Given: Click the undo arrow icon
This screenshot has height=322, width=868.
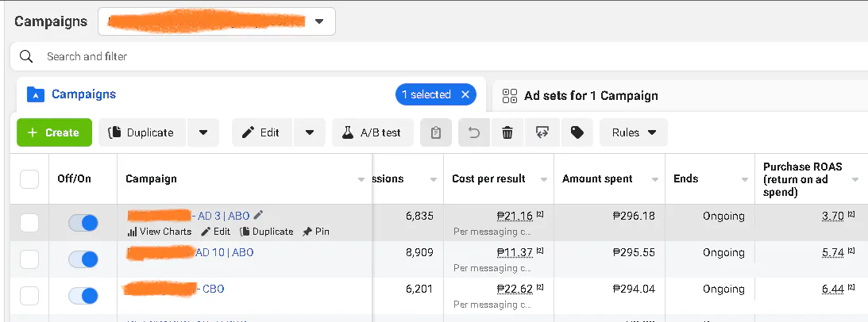Looking at the screenshot, I should click(x=474, y=132).
